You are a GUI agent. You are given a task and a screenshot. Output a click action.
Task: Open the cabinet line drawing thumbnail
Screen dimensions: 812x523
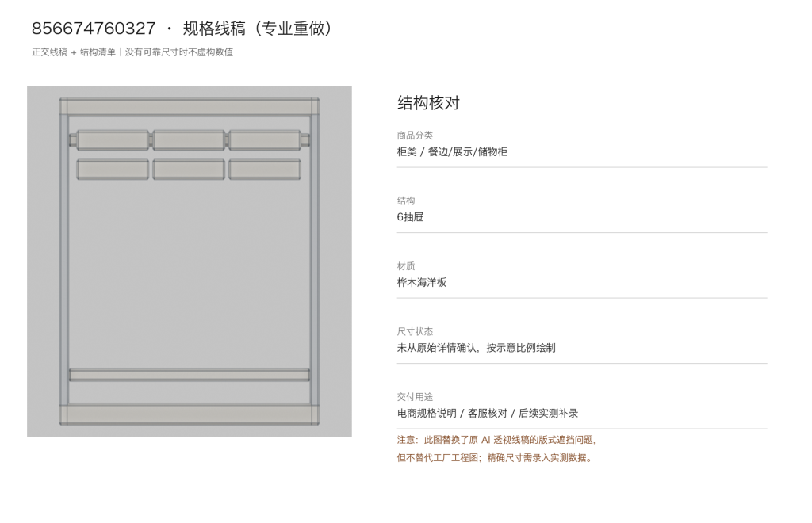(x=190, y=261)
